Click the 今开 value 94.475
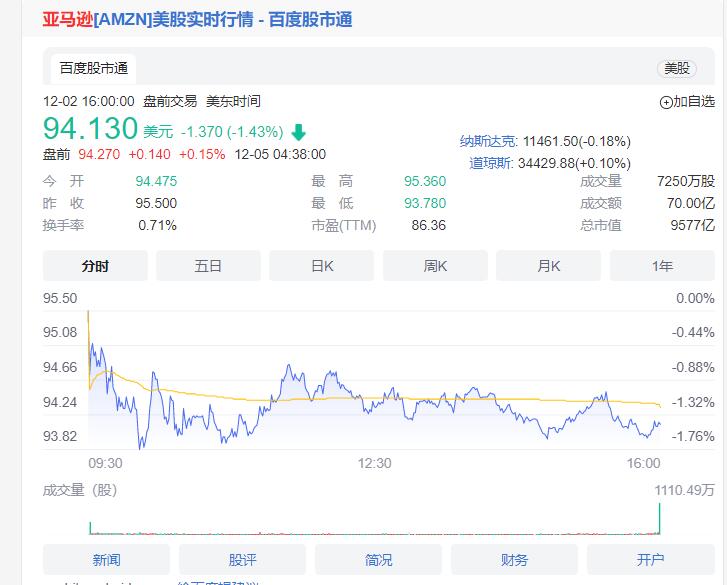This screenshot has height=585, width=727. (156, 181)
